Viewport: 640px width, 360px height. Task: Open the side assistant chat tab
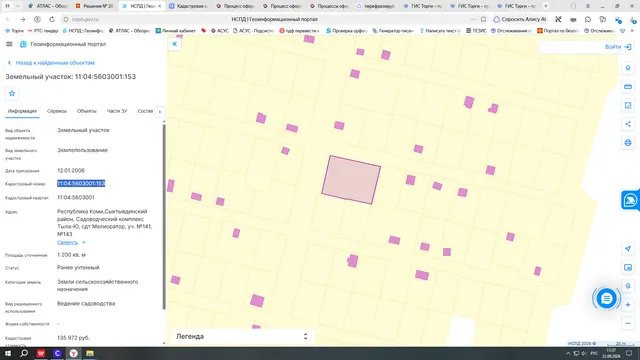coord(630,200)
